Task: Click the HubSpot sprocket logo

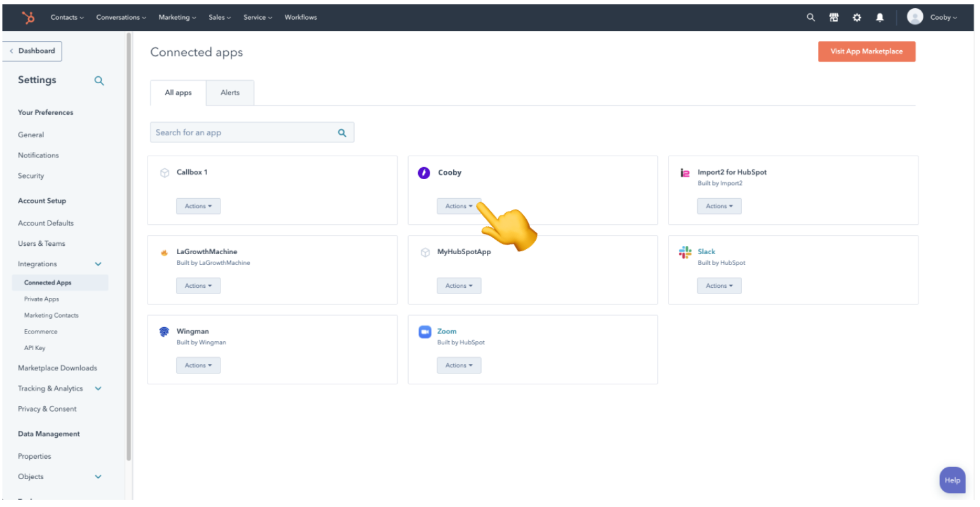Action: pos(29,17)
